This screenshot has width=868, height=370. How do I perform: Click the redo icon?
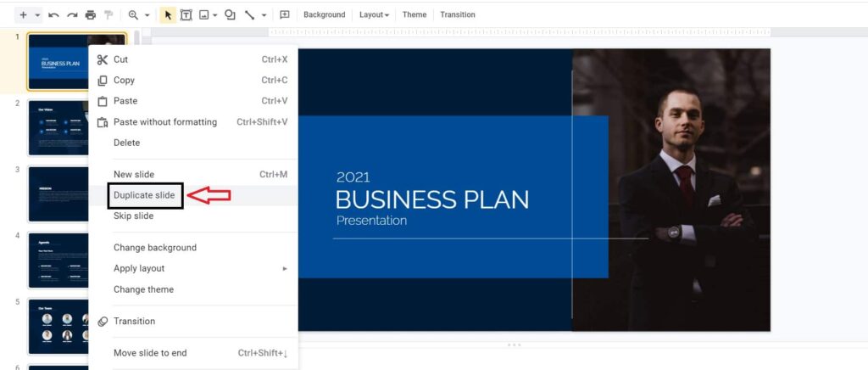coord(72,15)
